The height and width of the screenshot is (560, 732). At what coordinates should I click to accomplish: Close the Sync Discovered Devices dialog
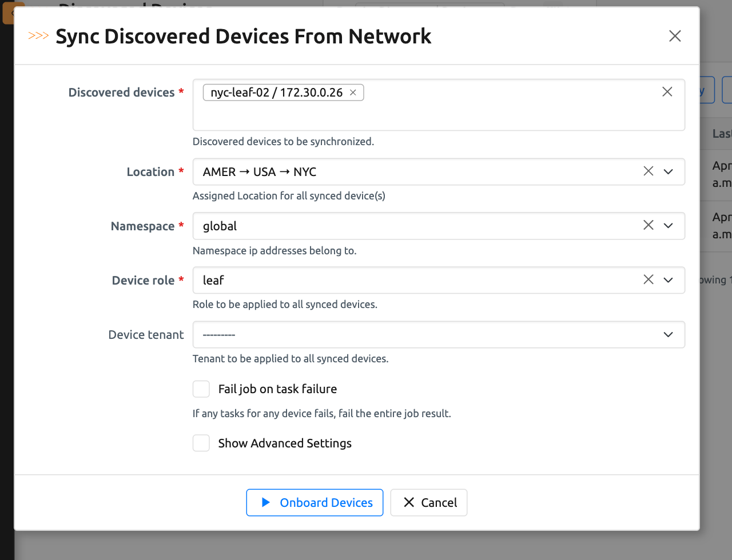(675, 36)
